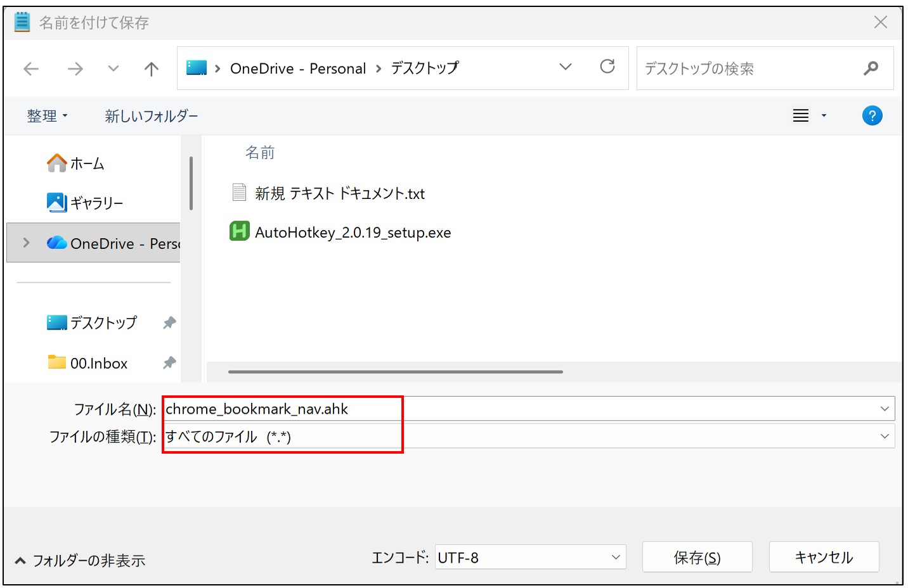The image size is (908, 588).
Task: Click the search magnifier icon
Action: pos(871,68)
